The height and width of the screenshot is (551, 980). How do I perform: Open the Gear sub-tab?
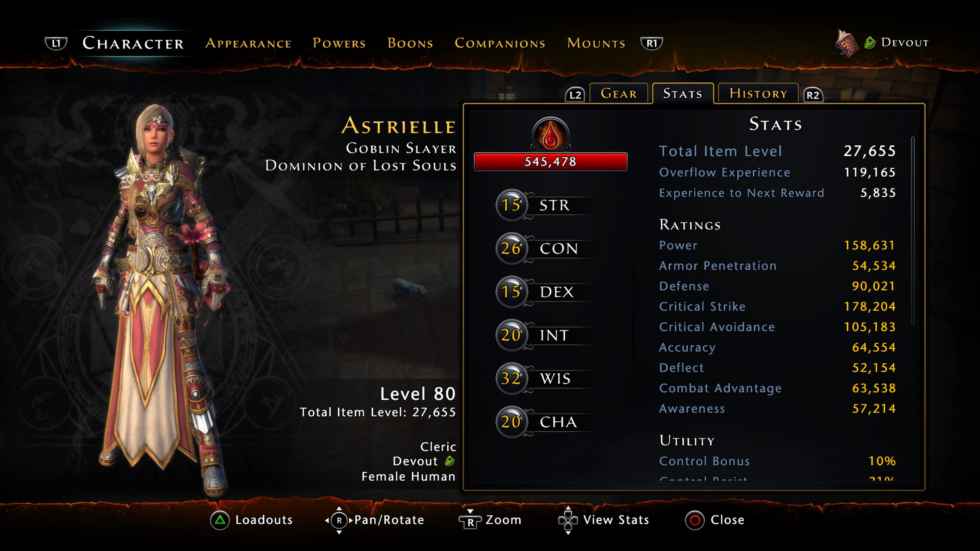[619, 93]
